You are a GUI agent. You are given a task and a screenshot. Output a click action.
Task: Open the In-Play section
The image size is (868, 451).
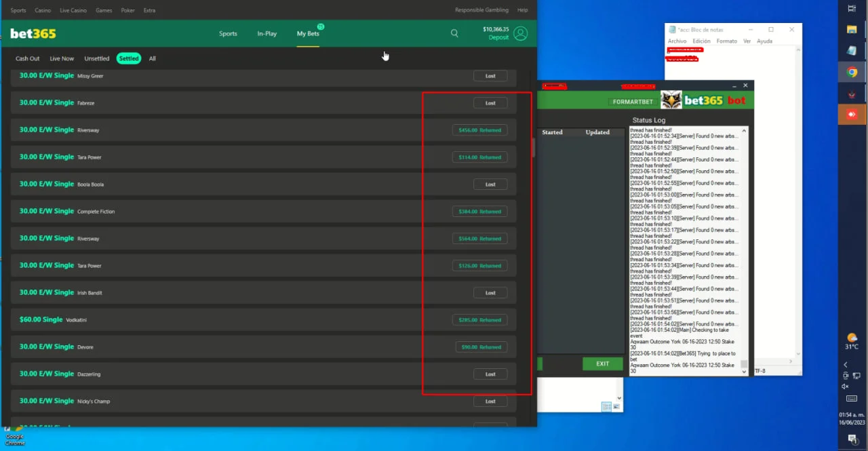point(267,33)
